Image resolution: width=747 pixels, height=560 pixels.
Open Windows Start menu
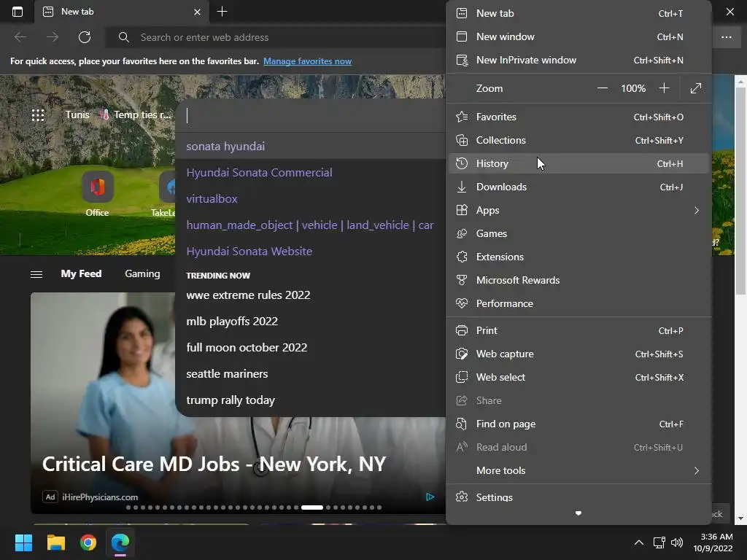click(x=23, y=542)
